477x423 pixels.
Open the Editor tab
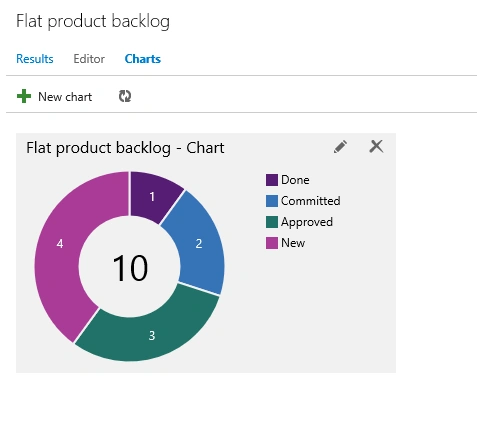coord(89,59)
